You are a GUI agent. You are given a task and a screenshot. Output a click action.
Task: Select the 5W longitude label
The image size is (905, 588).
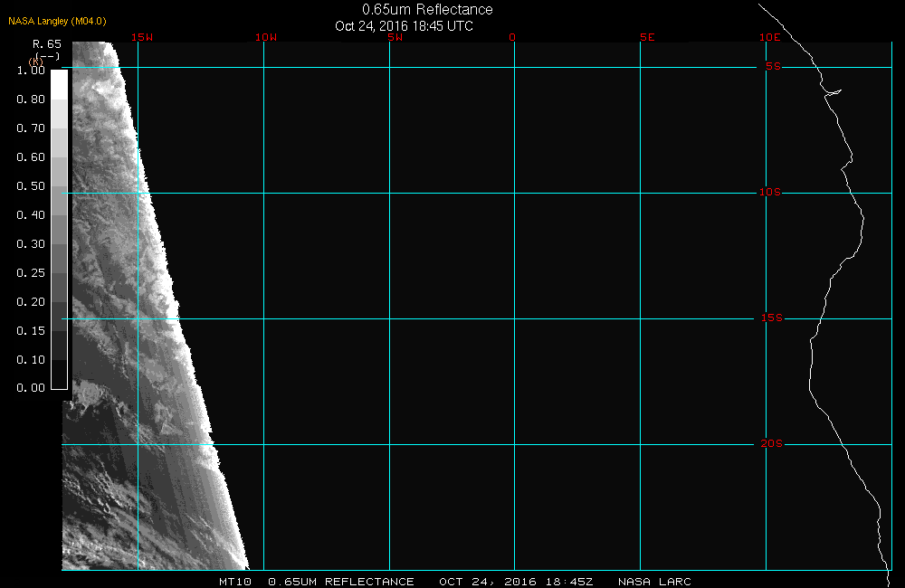[394, 37]
